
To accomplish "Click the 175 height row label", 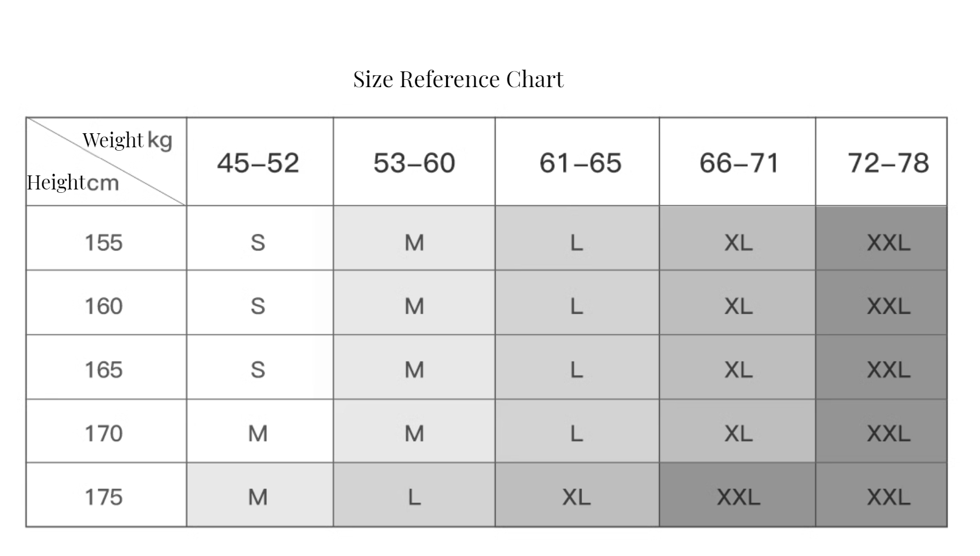I will 106,495.
